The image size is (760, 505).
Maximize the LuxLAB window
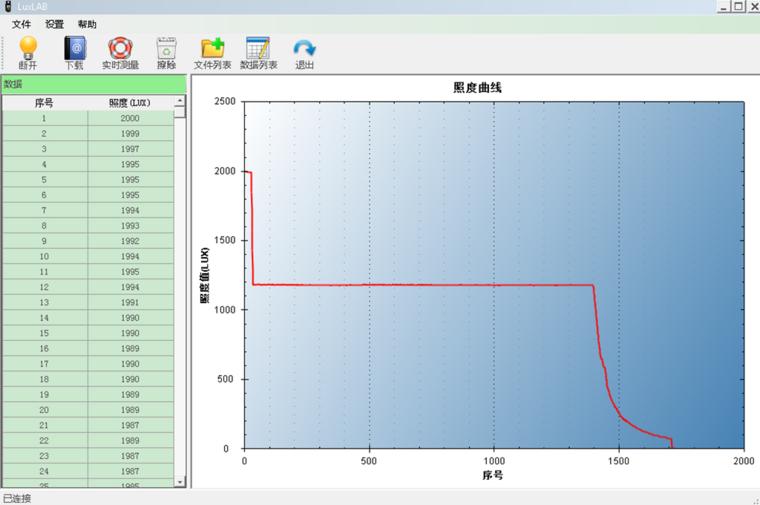tap(738, 6)
